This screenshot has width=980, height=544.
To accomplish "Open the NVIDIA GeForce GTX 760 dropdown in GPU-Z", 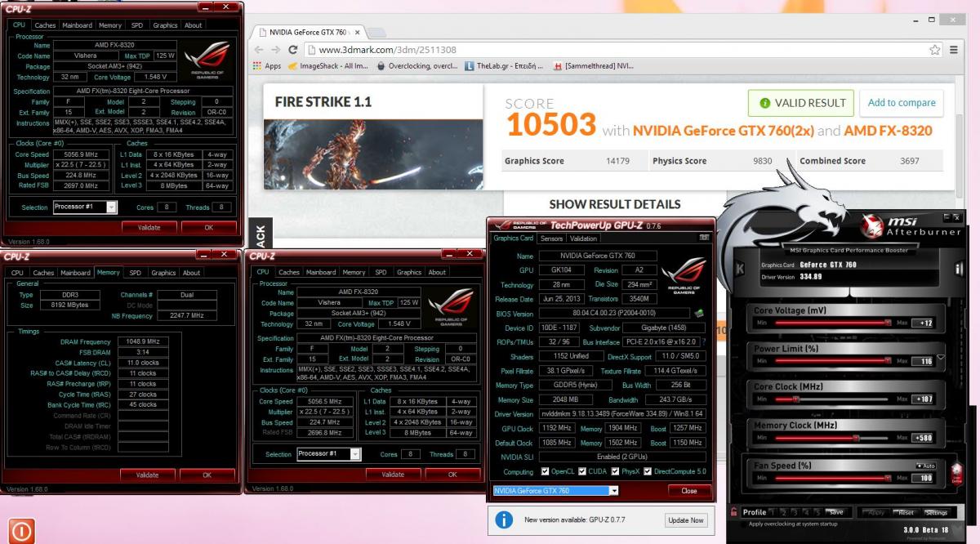I will (613, 491).
